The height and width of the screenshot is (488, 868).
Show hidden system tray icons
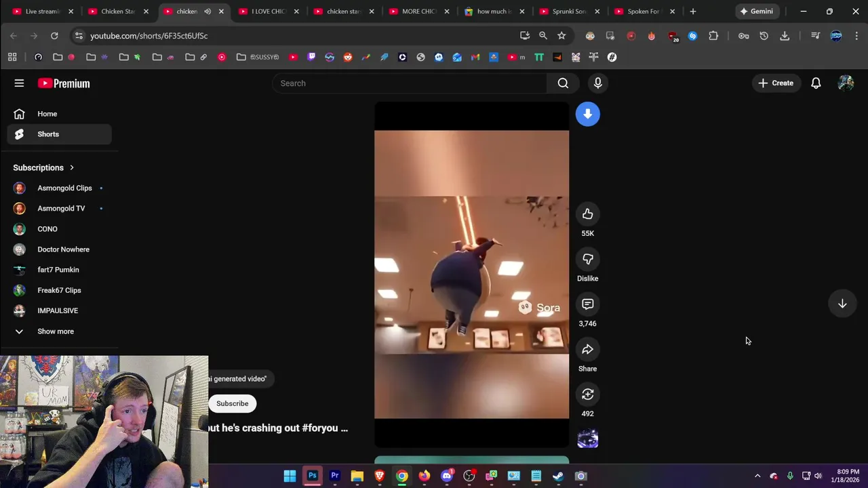point(757,476)
